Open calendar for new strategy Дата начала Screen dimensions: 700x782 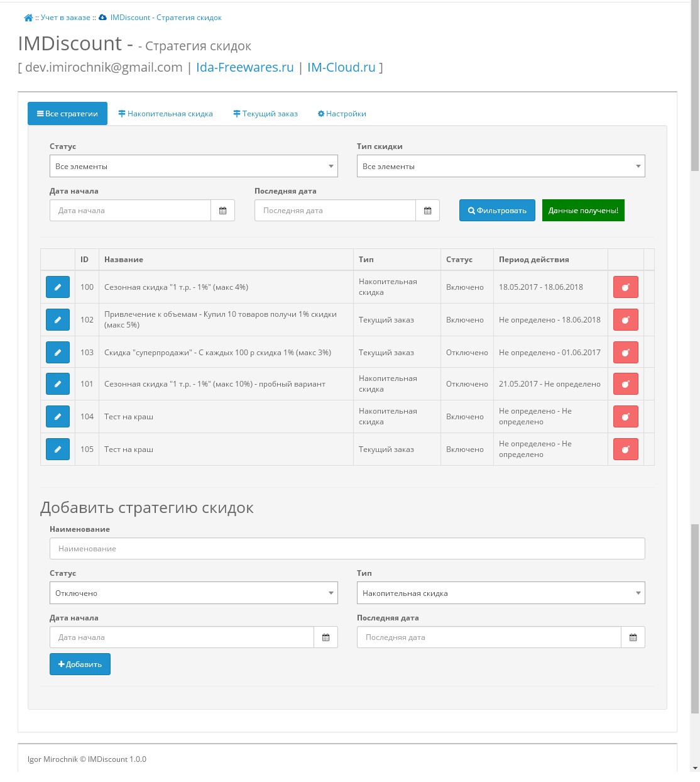pos(325,637)
